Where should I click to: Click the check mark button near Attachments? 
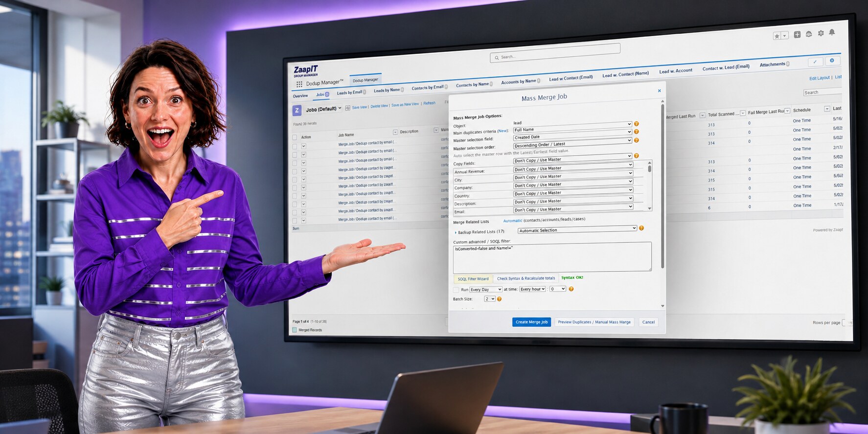pyautogui.click(x=815, y=62)
